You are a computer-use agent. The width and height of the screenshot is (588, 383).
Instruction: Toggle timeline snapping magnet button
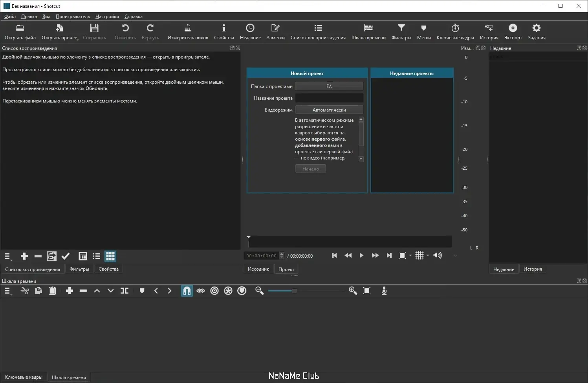187,291
